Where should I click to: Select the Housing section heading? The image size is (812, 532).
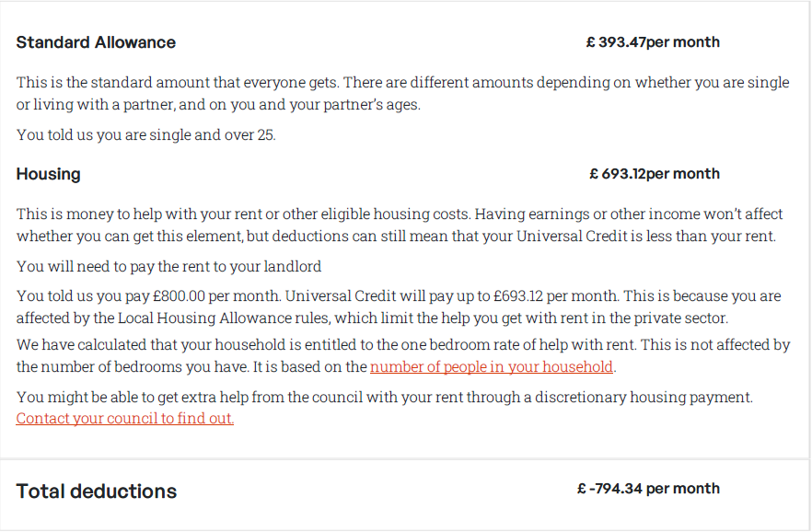coord(48,174)
